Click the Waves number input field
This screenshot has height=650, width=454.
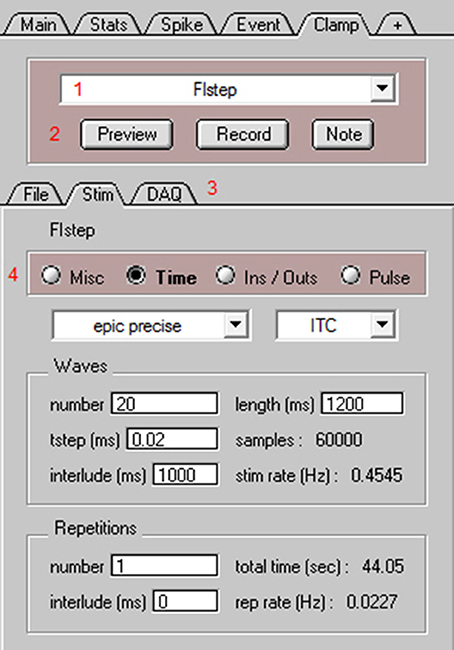164,403
